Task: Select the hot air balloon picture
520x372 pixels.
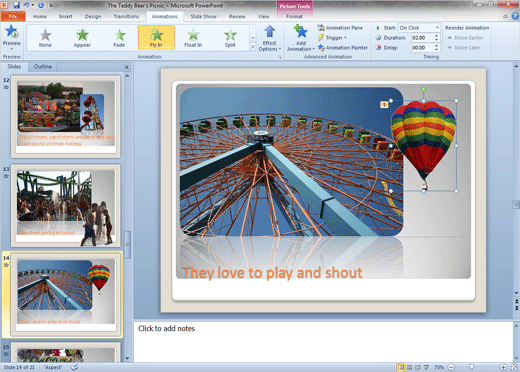Action: coord(423,145)
